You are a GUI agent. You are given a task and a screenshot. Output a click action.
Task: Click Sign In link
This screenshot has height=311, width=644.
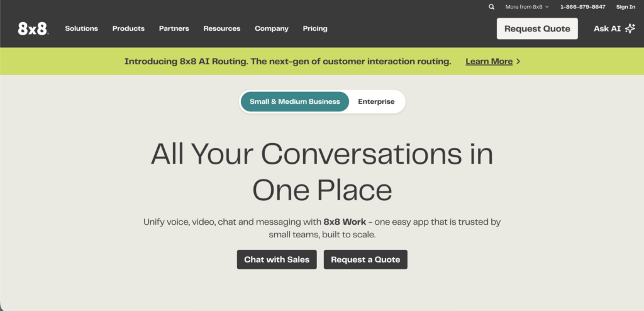click(626, 7)
